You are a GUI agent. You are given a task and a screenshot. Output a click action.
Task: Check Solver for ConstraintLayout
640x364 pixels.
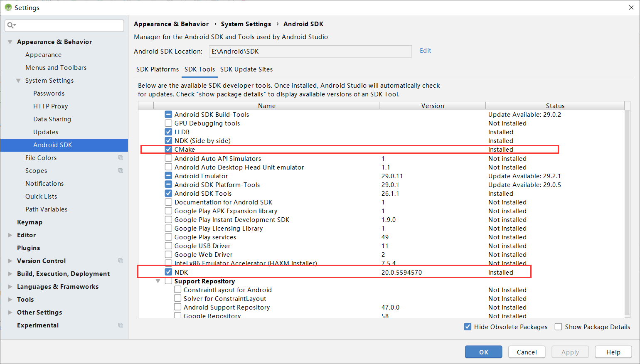point(177,298)
